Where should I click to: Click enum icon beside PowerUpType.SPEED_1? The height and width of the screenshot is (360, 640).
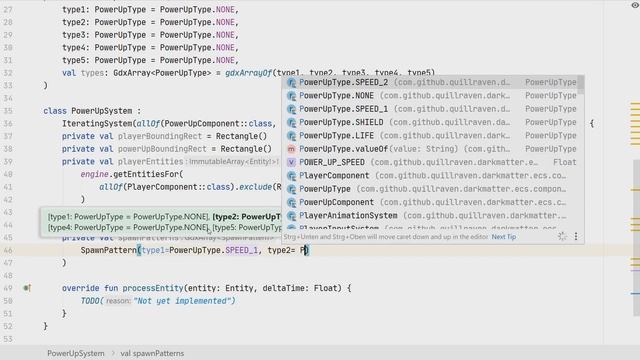point(291,109)
